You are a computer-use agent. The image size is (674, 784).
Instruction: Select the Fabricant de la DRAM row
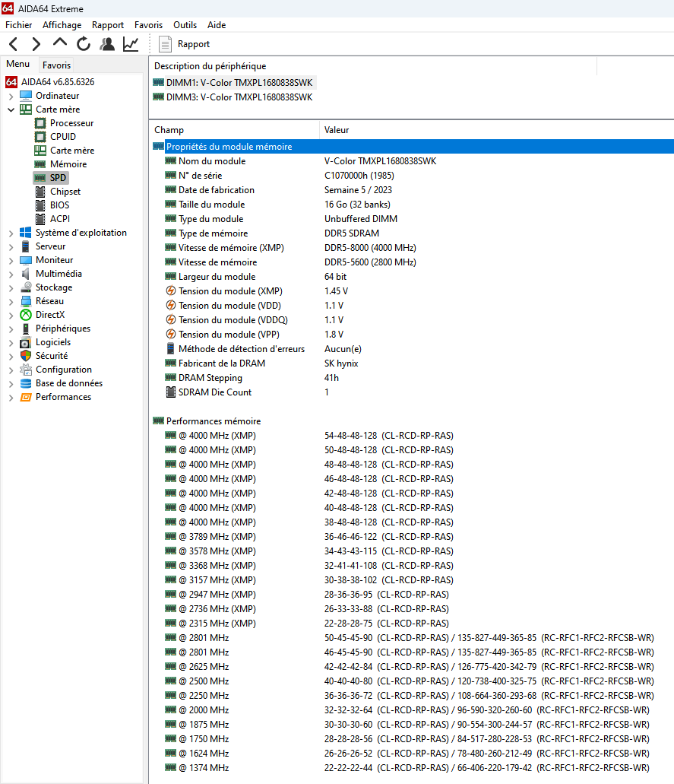[413, 363]
